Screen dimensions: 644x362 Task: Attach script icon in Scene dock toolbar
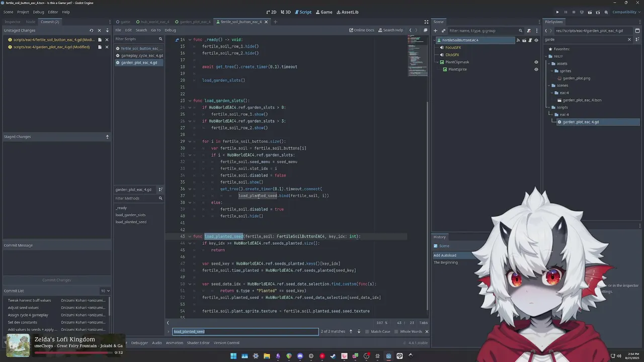click(528, 31)
